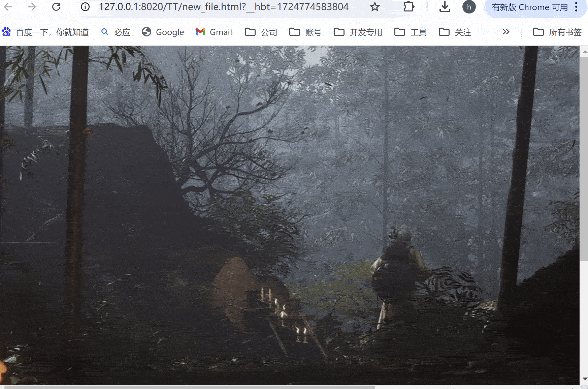Viewport: 588px width, 389px height.
Task: Open the Downloads tray
Action: click(445, 7)
